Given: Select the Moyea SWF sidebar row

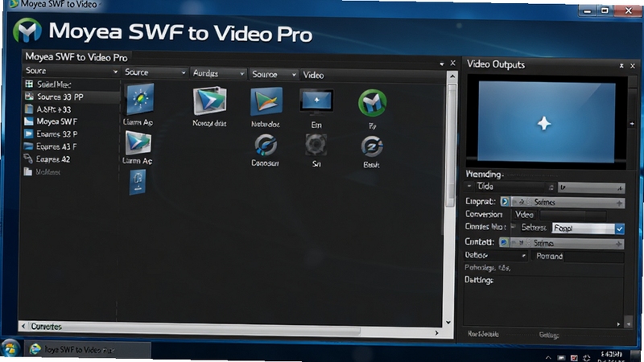Looking at the screenshot, I should tap(71, 121).
